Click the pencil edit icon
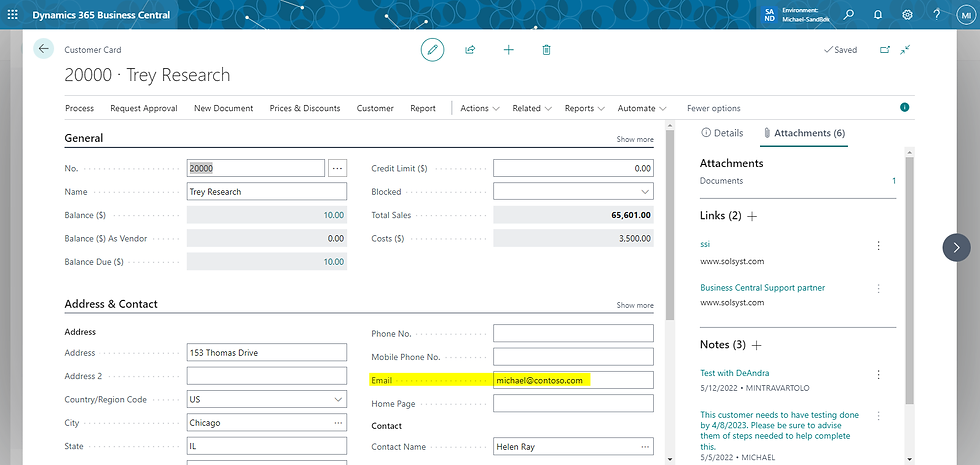The image size is (980, 465). click(432, 49)
